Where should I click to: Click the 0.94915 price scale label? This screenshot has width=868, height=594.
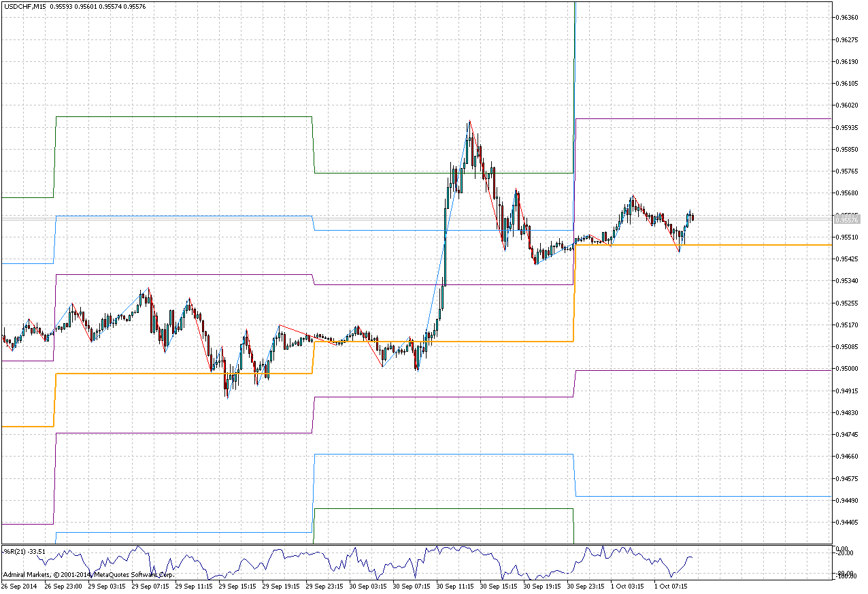(848, 391)
